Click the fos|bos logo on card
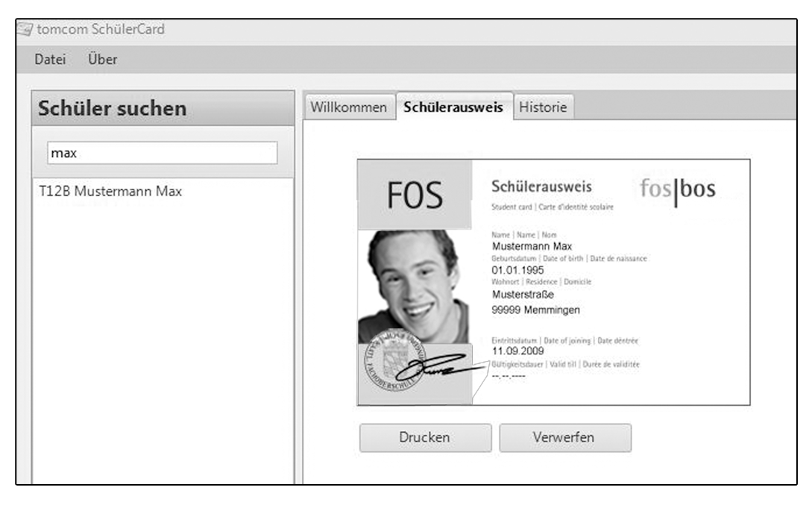Screen dimensions: 812x505 click(678, 190)
